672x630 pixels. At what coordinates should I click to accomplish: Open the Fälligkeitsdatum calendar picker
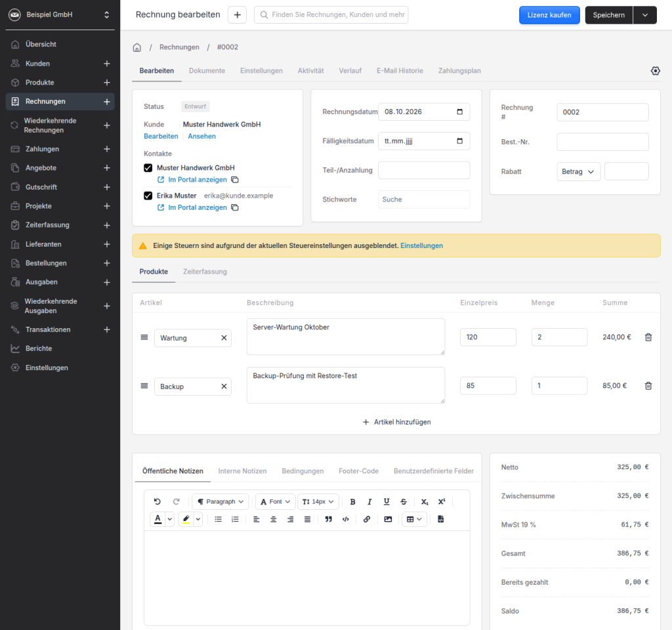tap(459, 141)
